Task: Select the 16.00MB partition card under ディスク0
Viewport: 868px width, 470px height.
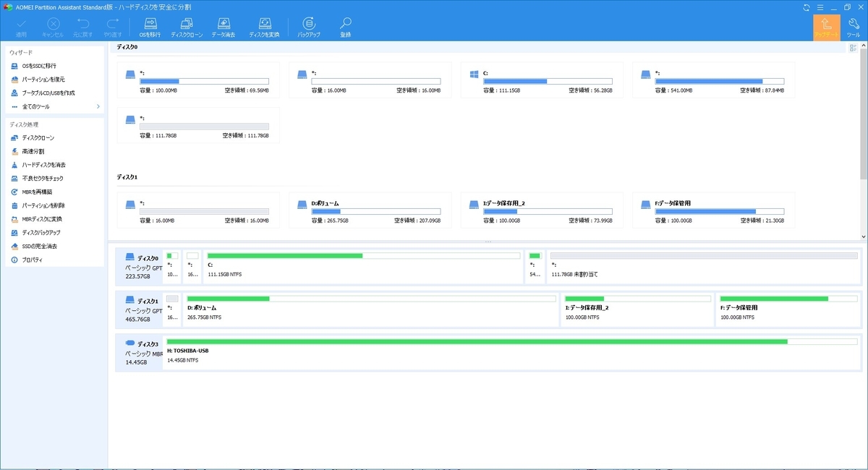Action: [x=370, y=80]
